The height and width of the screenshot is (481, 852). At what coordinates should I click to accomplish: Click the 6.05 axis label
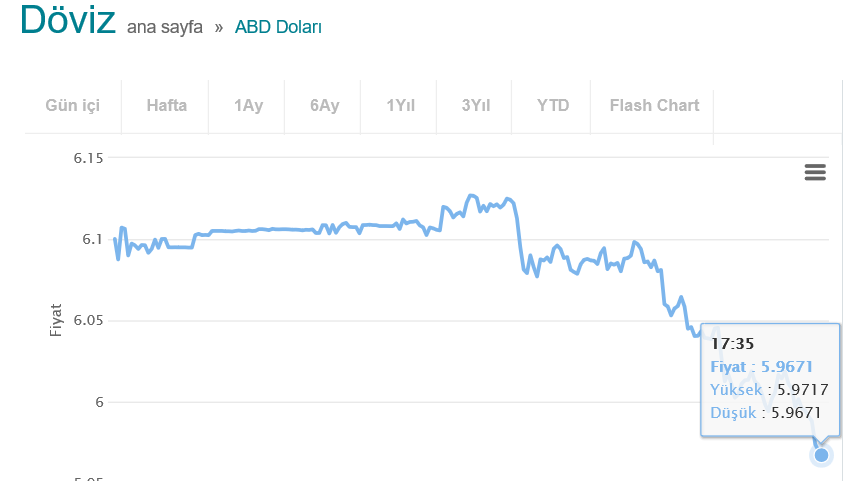88,320
